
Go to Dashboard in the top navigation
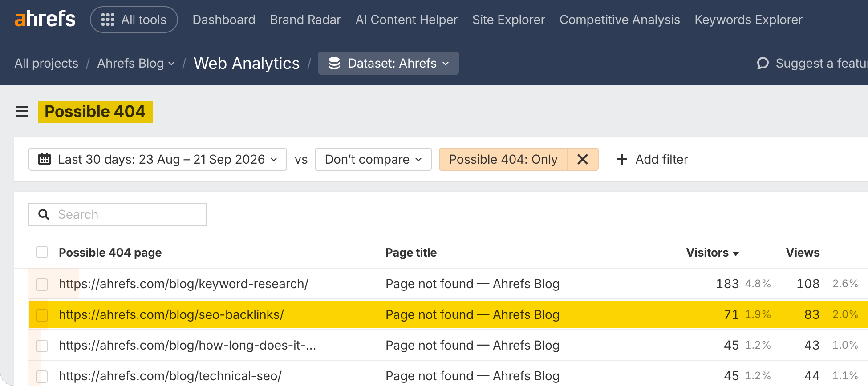(224, 20)
